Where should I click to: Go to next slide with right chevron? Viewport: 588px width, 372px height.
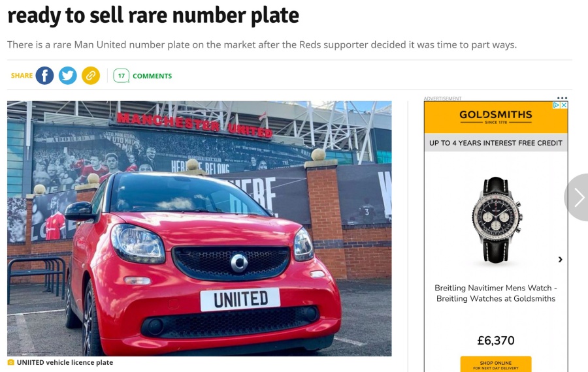pos(578,198)
